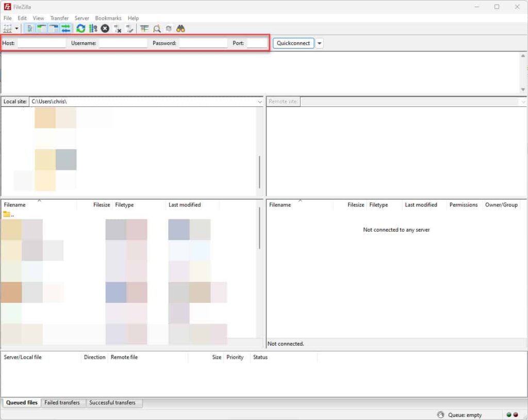This screenshot has width=528, height=420.
Task: Switch to the Queued files tab
Action: click(22, 403)
